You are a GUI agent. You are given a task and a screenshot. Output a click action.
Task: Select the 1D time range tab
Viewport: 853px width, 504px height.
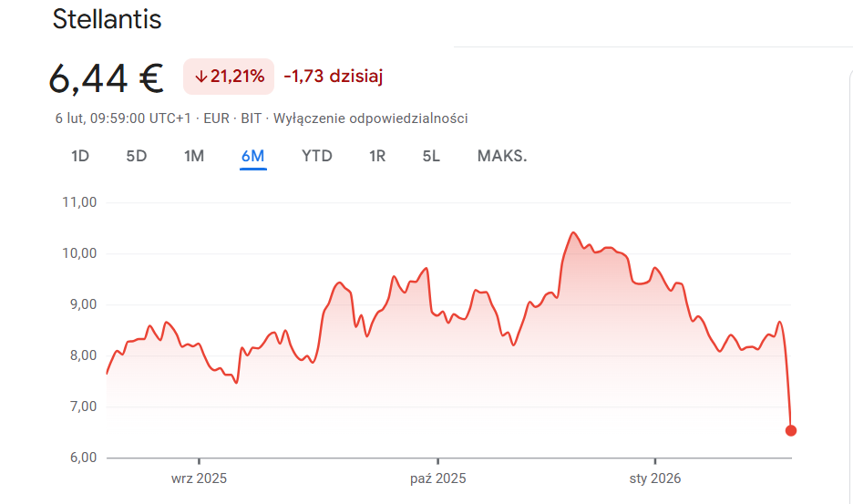click(x=80, y=156)
